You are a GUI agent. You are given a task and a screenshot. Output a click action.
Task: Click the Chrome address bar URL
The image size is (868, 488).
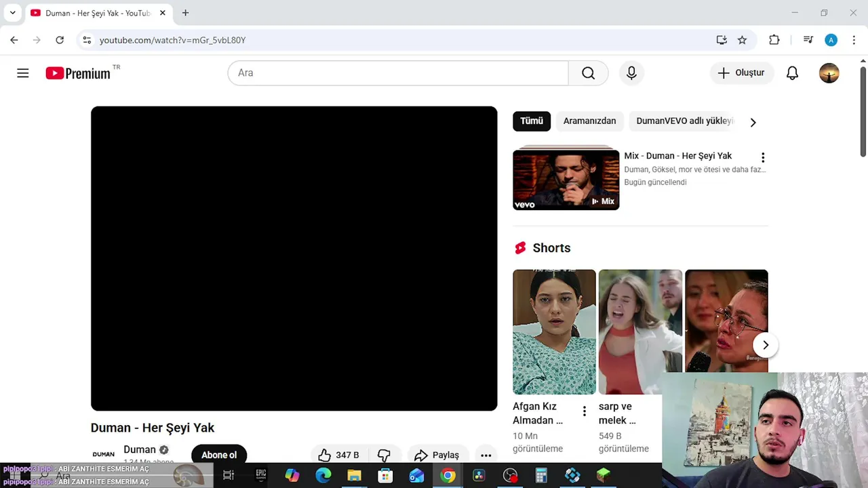[x=172, y=40]
